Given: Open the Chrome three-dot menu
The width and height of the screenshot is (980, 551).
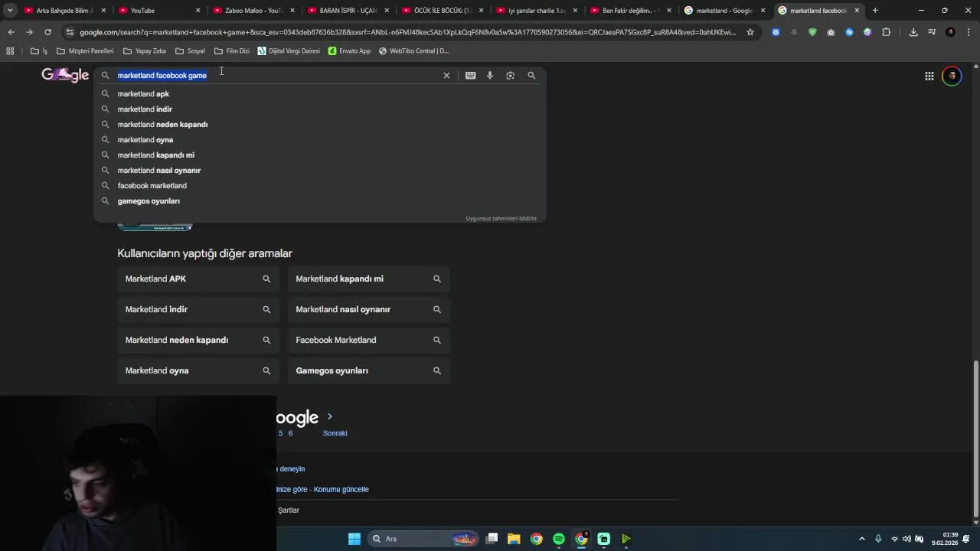Looking at the screenshot, I should click(x=968, y=32).
